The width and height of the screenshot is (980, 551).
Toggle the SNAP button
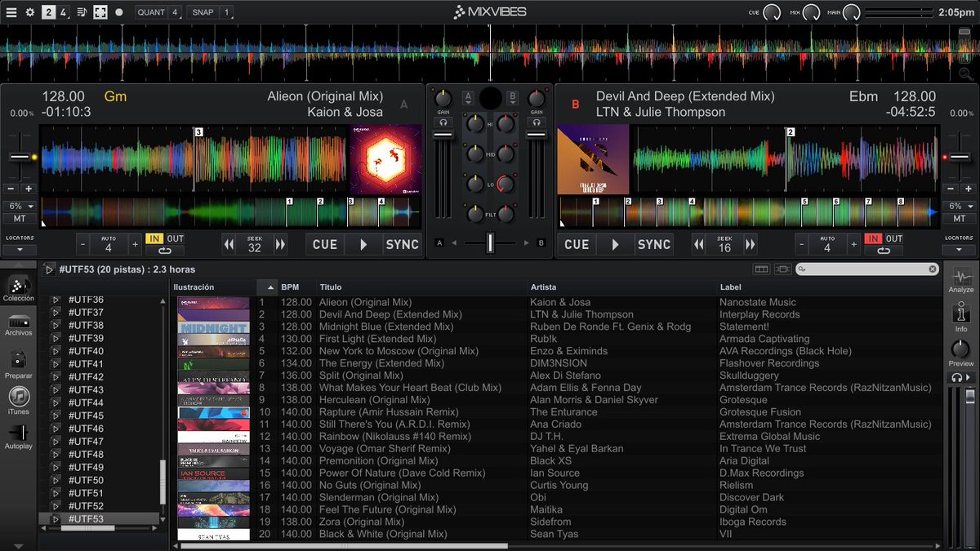(203, 12)
